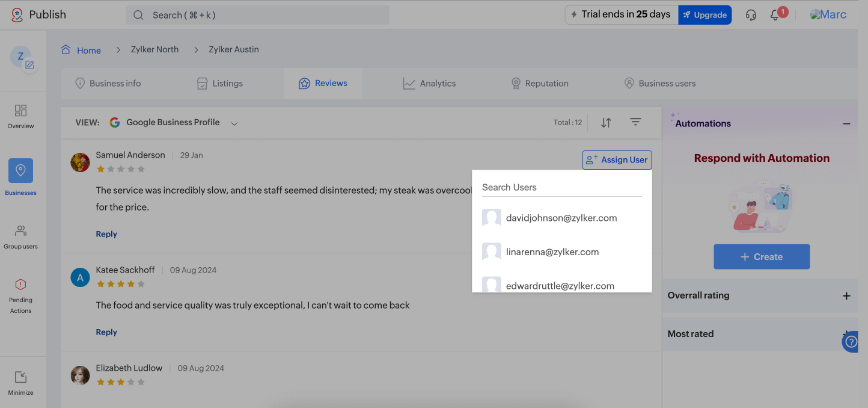Viewport: 868px width, 408px height.
Task: Click the help question mark icon
Action: [851, 342]
